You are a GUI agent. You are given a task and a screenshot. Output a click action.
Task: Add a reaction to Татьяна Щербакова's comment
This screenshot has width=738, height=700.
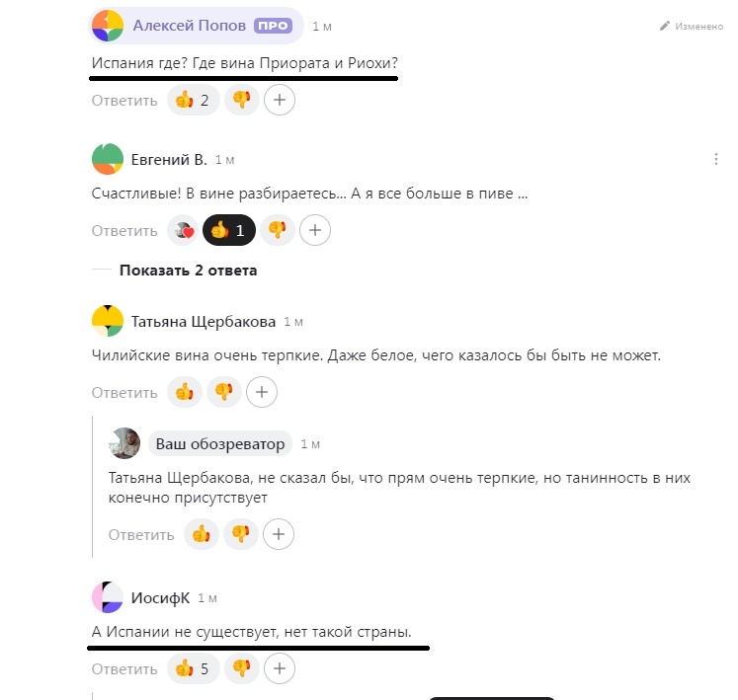(x=262, y=392)
